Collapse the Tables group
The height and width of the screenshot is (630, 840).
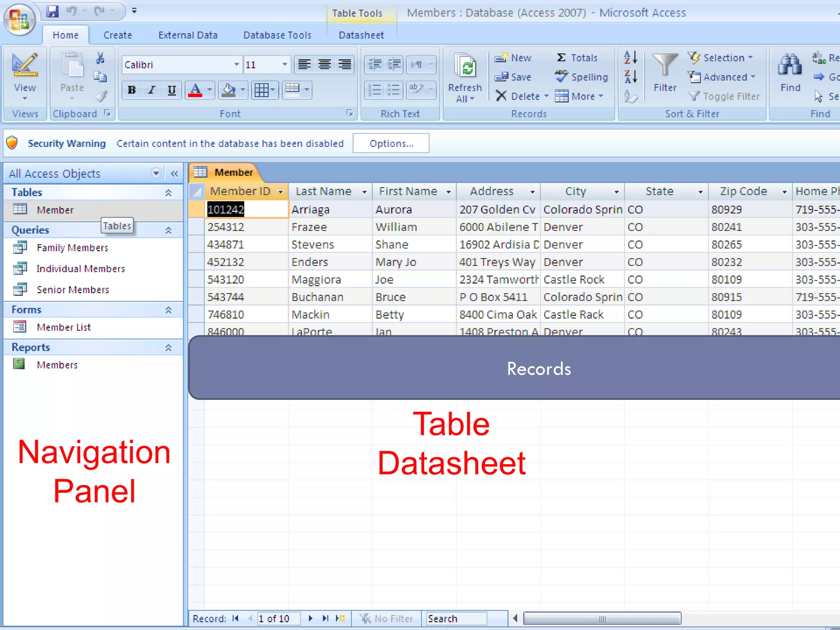point(169,193)
